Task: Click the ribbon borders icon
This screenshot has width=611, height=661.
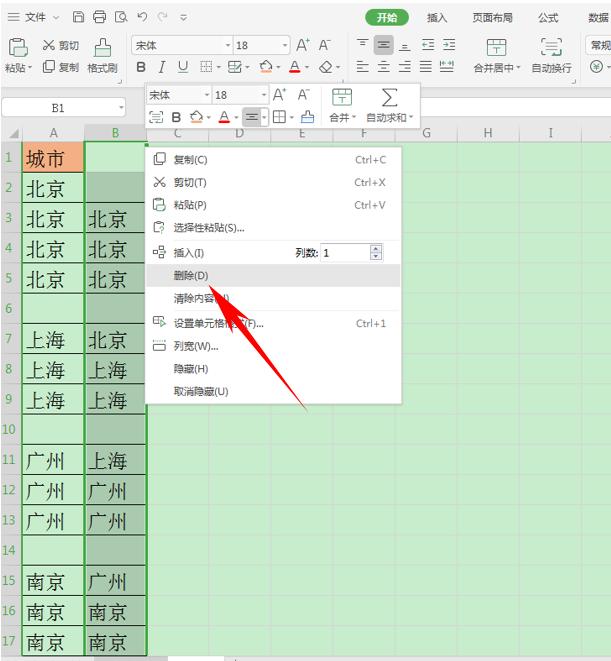Action: [206, 67]
